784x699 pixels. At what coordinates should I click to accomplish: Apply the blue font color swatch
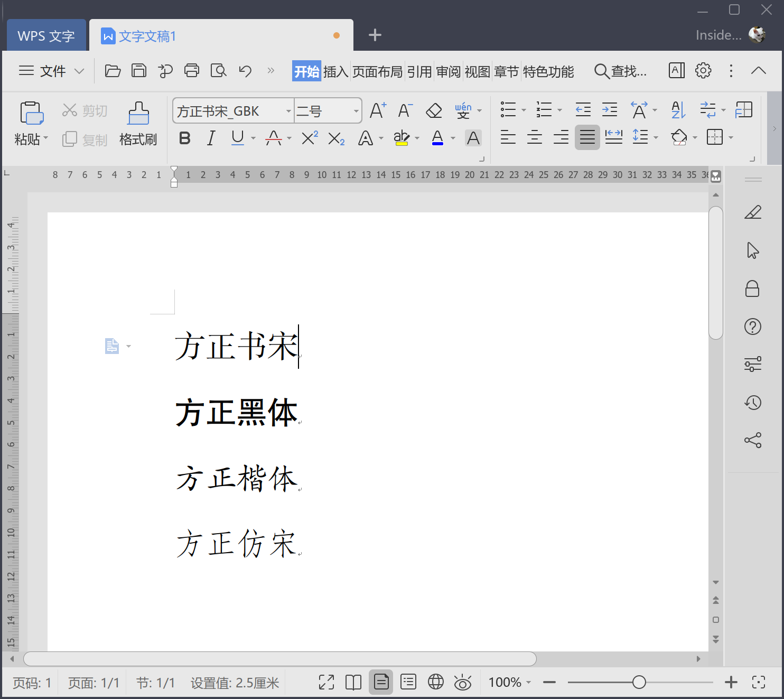click(437, 138)
